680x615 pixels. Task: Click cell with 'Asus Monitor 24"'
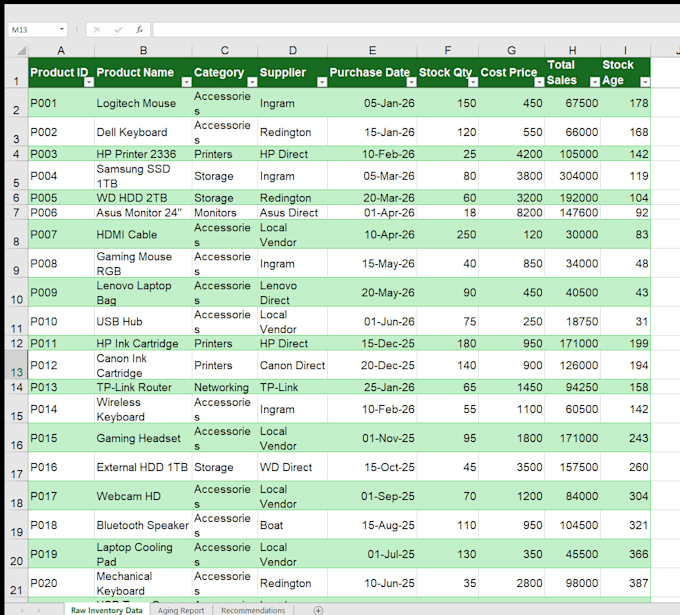(143, 213)
